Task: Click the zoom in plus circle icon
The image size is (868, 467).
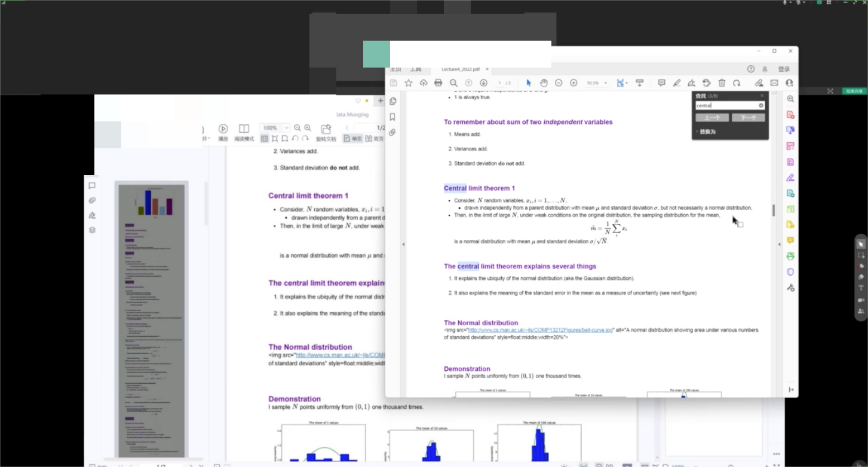Action: [x=573, y=83]
